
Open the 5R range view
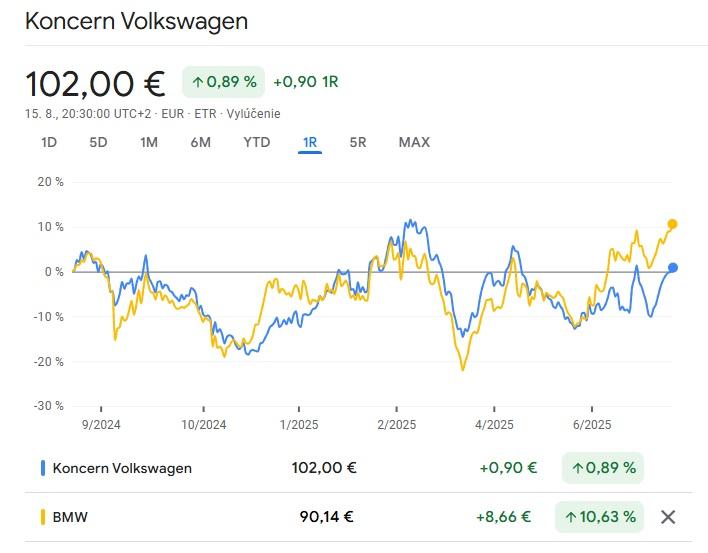point(358,142)
